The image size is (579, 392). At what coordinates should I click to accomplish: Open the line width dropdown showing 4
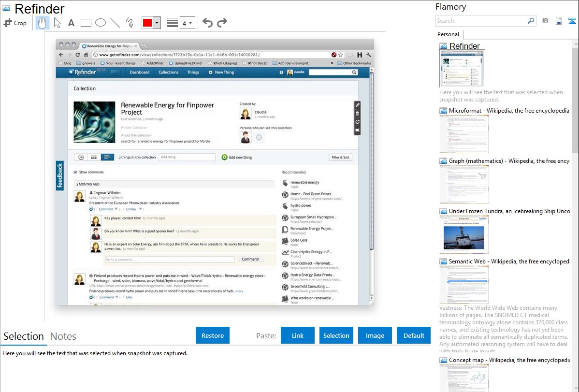(187, 23)
